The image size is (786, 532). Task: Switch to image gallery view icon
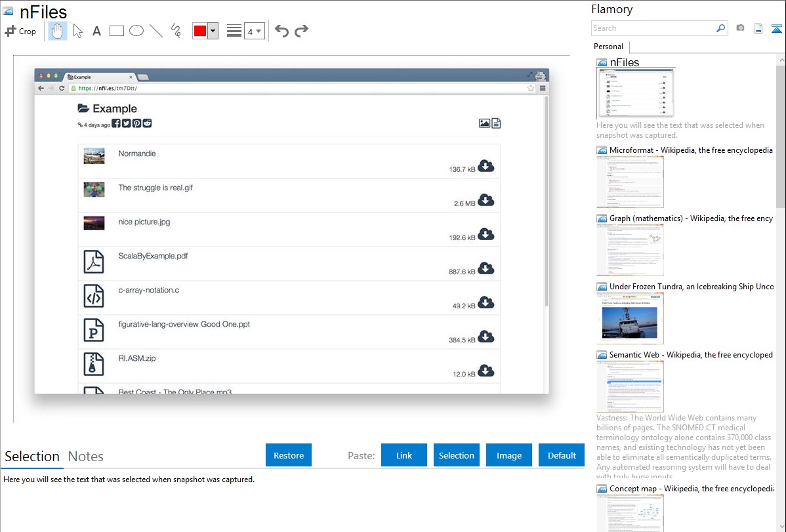(484, 123)
